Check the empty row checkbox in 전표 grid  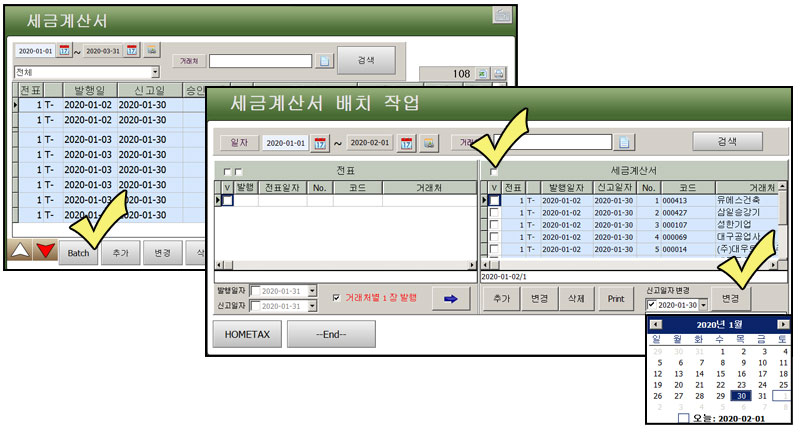click(x=228, y=200)
